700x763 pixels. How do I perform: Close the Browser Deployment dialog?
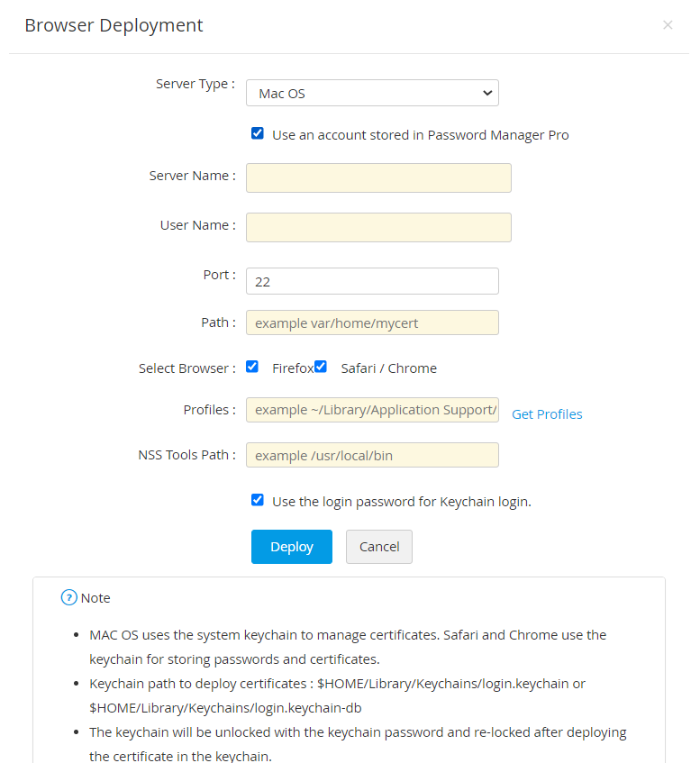pyautogui.click(x=668, y=25)
